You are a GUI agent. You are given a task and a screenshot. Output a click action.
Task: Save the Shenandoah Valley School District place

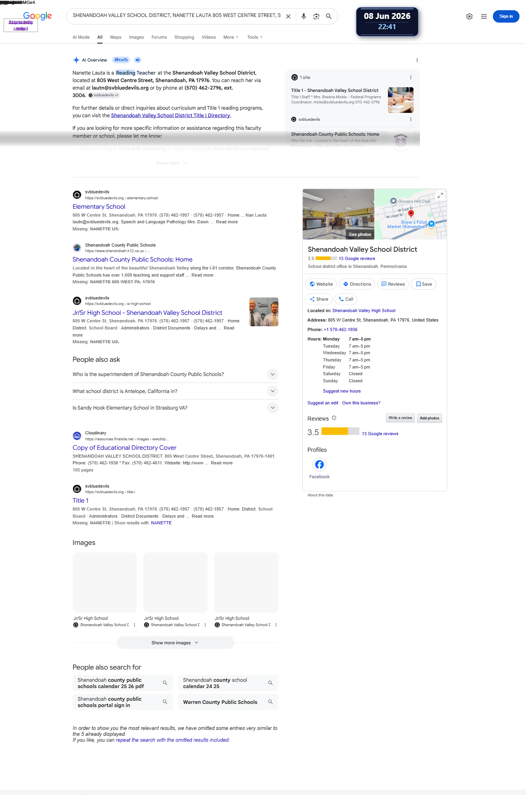click(423, 284)
